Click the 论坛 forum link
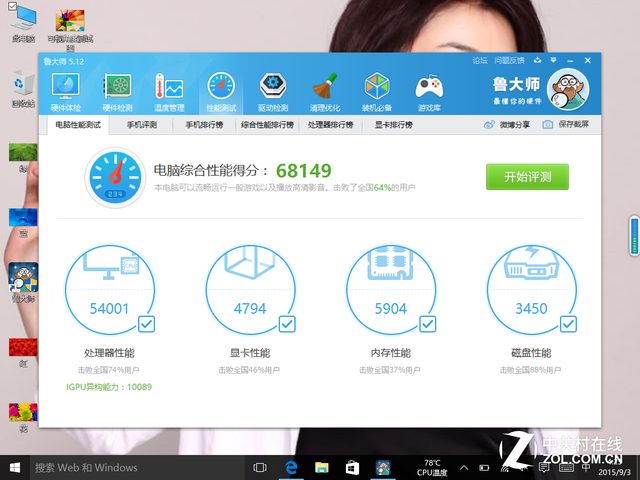The image size is (640, 480). pos(480,60)
